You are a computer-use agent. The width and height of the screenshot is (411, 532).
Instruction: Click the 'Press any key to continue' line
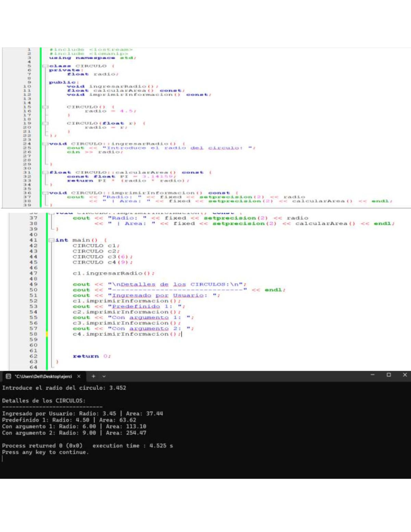[x=45, y=452]
